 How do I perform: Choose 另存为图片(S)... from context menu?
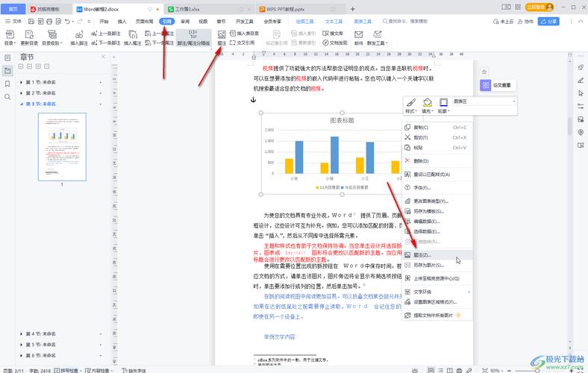click(437, 265)
